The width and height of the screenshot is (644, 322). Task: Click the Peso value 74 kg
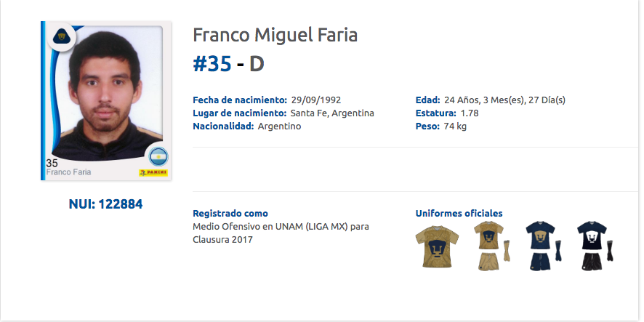(455, 126)
